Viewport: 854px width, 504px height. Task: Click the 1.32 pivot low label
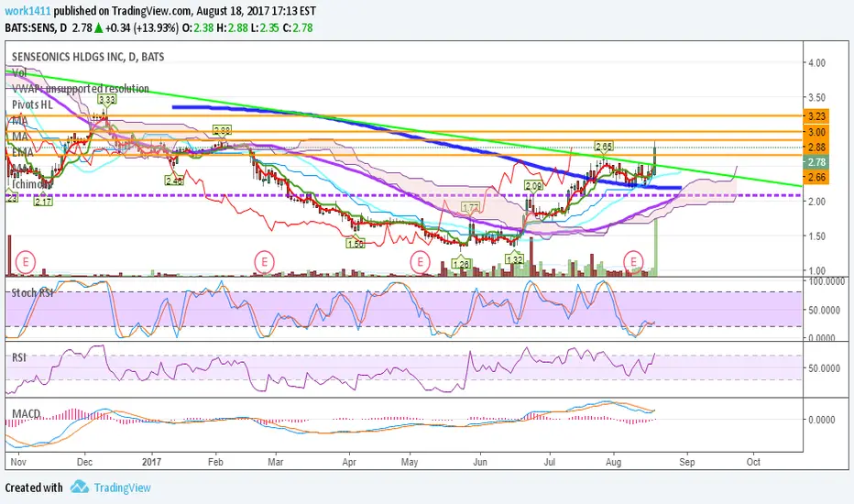pyautogui.click(x=515, y=260)
